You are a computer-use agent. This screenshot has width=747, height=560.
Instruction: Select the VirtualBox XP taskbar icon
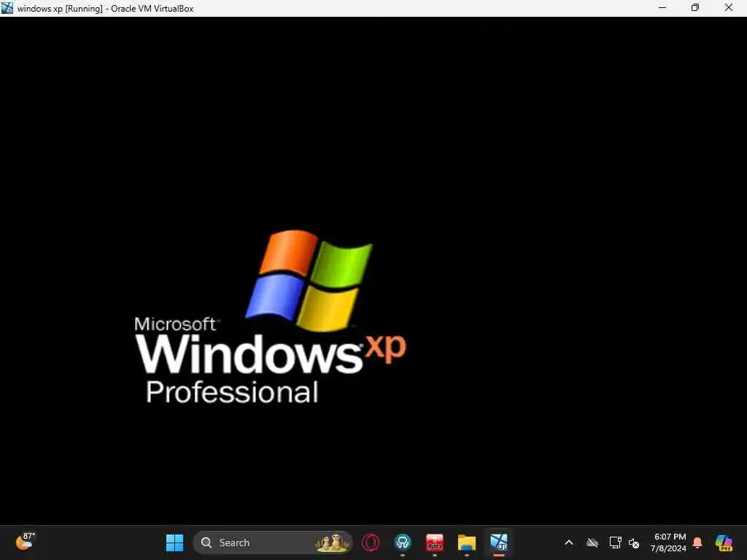[499, 542]
